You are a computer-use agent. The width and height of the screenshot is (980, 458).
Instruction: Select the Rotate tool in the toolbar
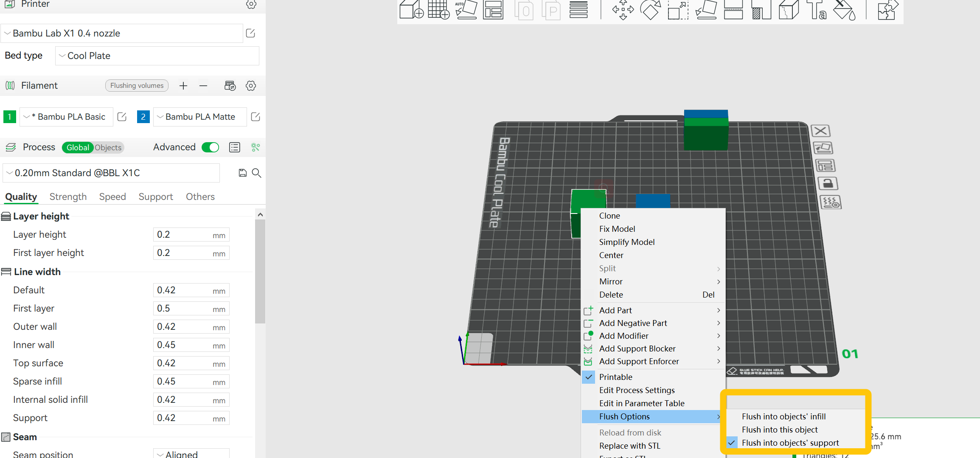tap(650, 11)
